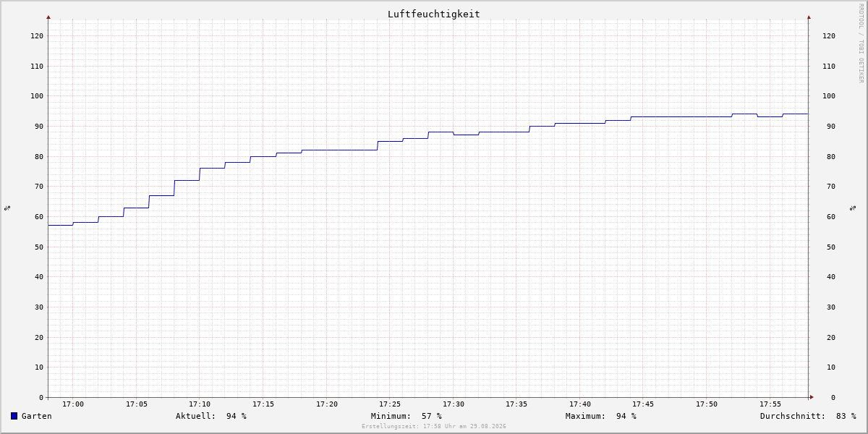Click the red arrow at x-axis end
Image resolution: width=868 pixels, height=434 pixels.
pos(812,397)
